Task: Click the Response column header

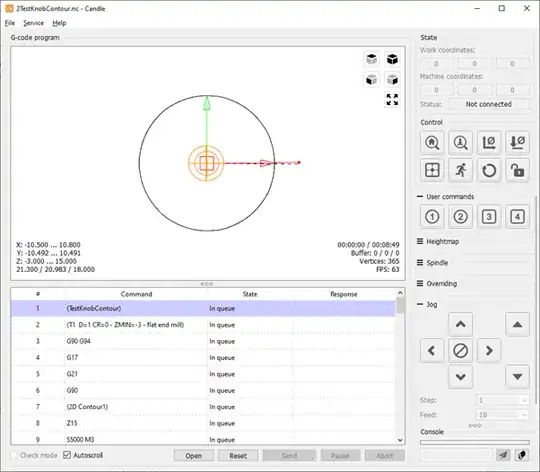Action: point(344,294)
